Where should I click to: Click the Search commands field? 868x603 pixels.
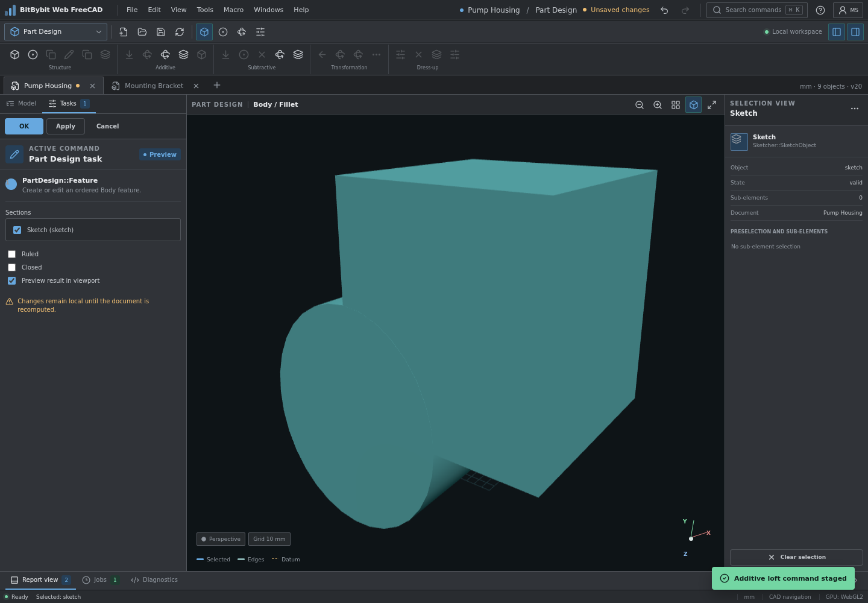757,10
